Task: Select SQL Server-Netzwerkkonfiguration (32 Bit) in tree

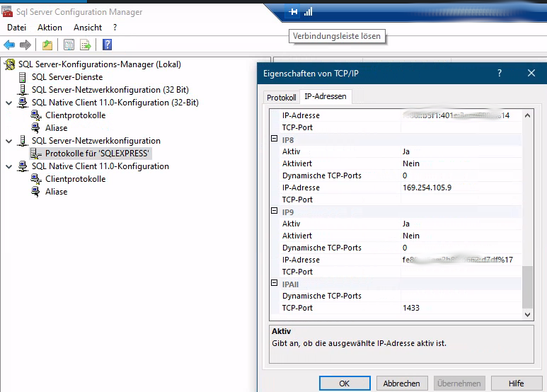Action: coord(110,90)
